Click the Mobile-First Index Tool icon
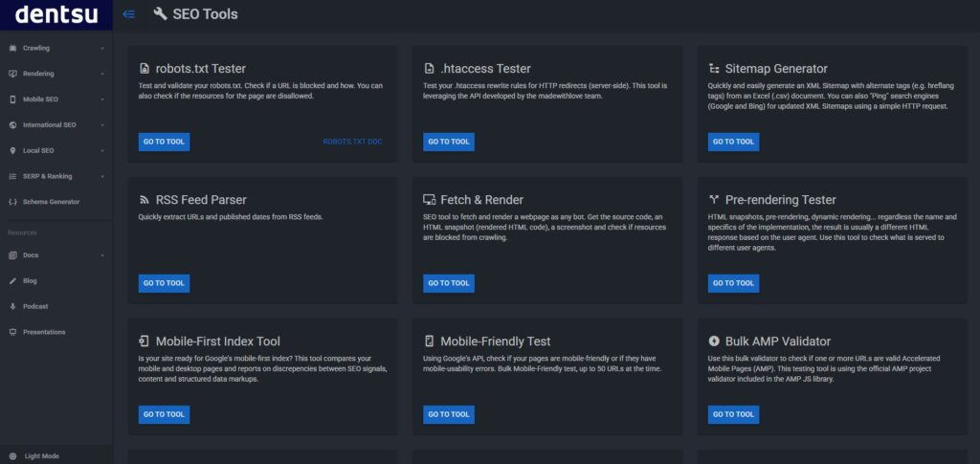Viewport: 980px width, 464px height. click(145, 341)
